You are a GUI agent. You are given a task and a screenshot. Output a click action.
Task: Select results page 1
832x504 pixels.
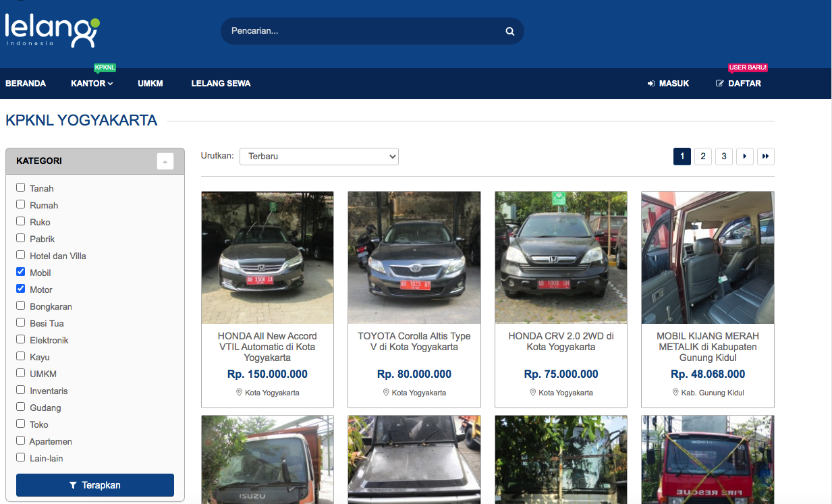click(682, 157)
